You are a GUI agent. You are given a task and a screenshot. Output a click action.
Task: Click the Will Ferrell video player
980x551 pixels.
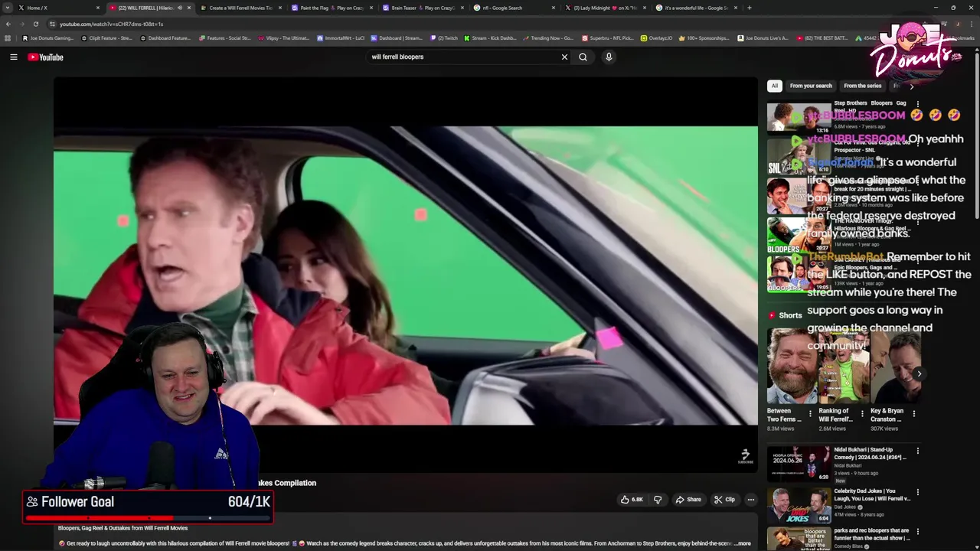406,275
